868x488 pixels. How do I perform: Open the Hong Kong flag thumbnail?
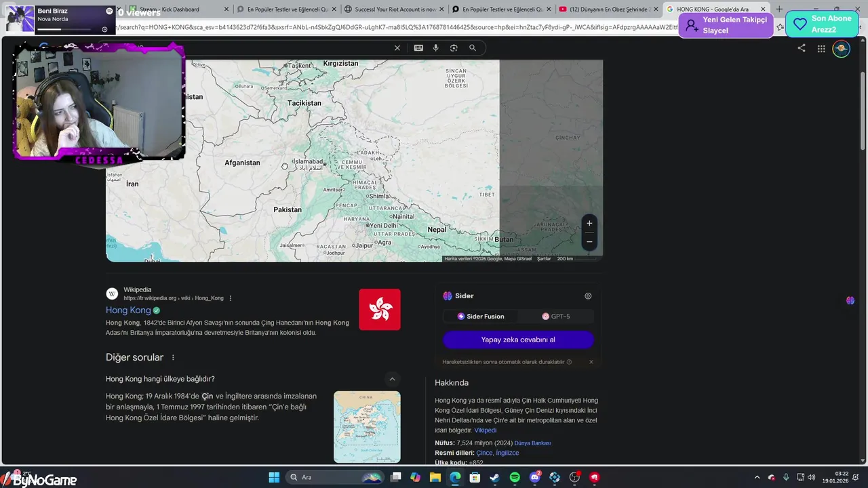coord(380,310)
